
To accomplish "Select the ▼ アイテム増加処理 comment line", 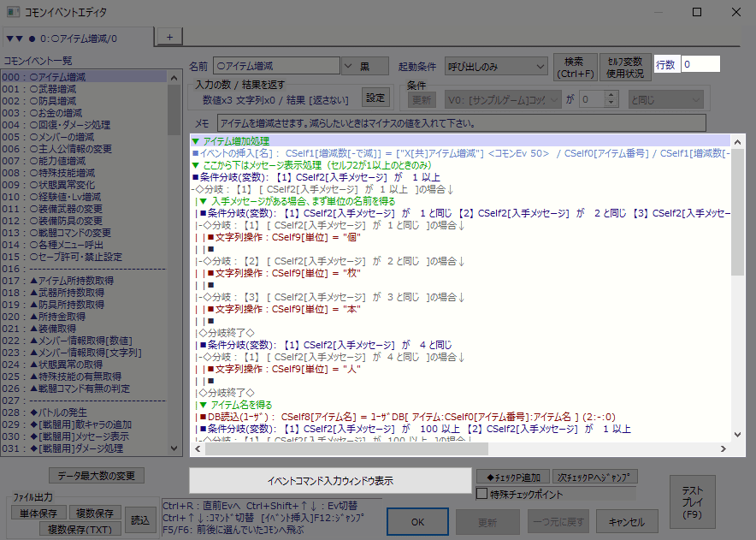I will (x=460, y=141).
